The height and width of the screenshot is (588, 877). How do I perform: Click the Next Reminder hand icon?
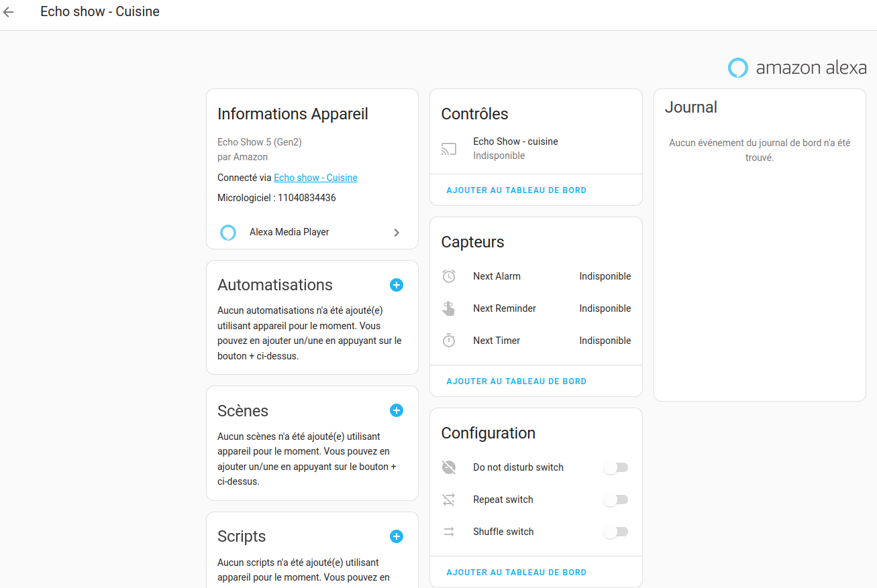click(x=449, y=308)
